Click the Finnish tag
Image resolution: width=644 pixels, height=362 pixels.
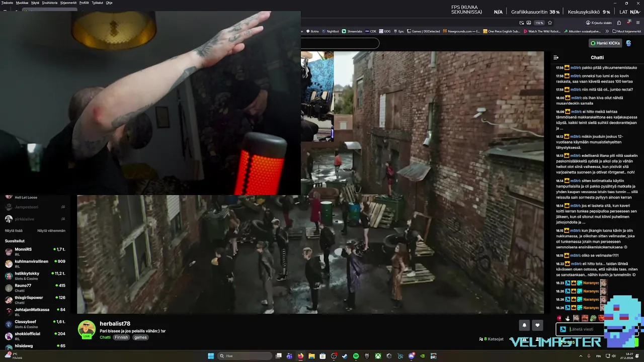[121, 337]
